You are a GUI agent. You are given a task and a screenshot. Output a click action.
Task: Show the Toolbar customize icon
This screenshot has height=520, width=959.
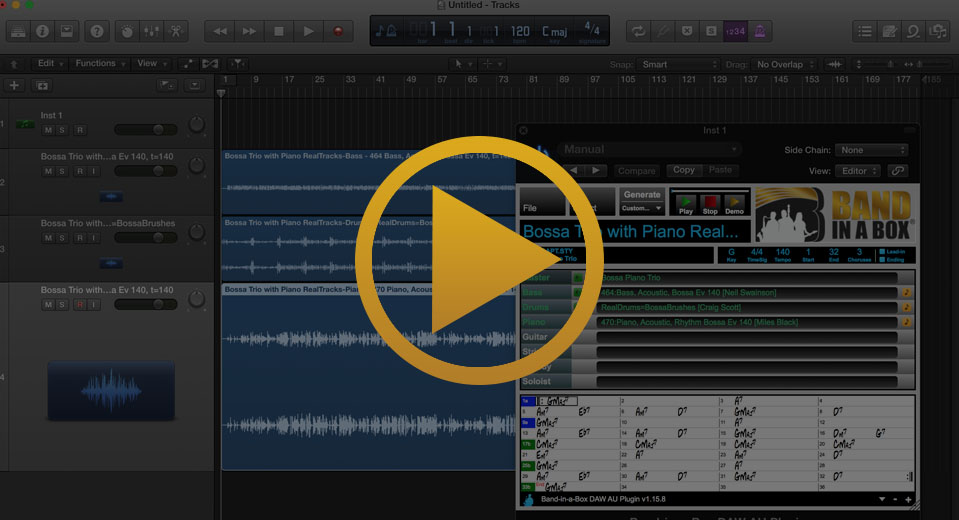(66, 31)
